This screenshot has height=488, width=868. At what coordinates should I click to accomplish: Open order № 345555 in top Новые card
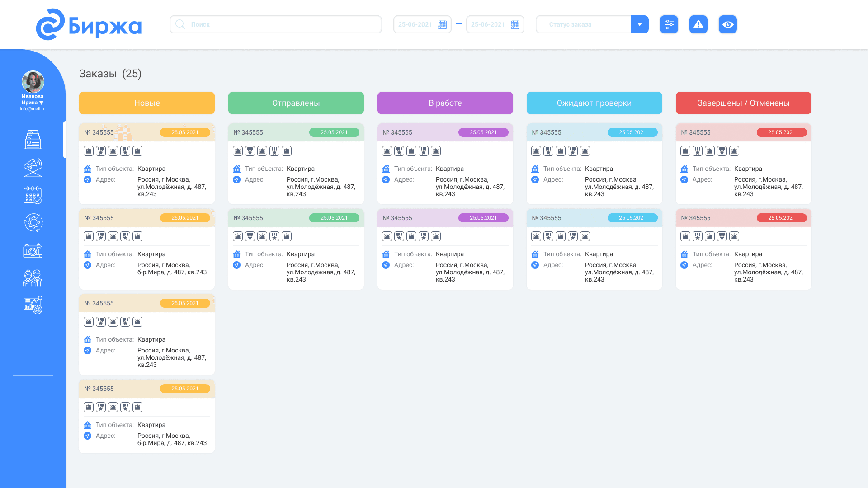[99, 132]
